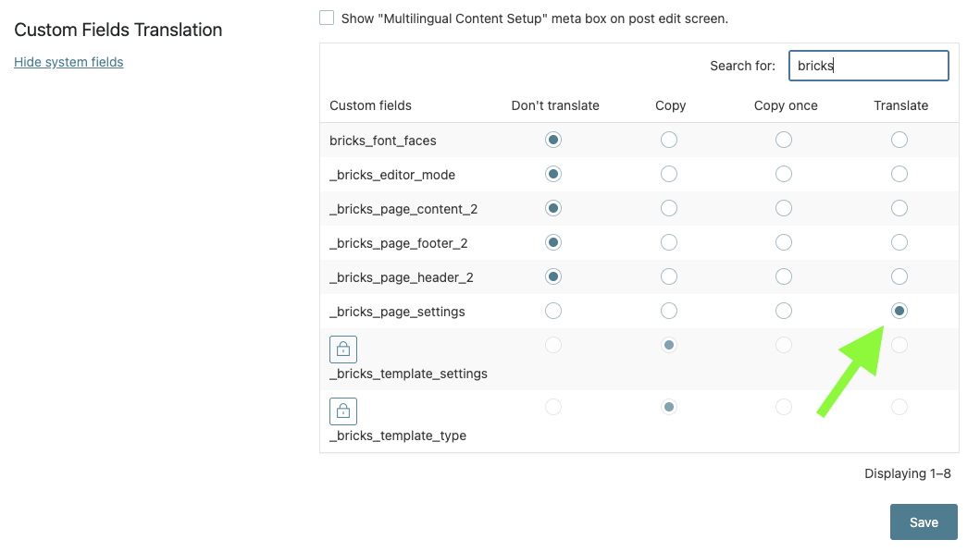The width and height of the screenshot is (980, 552).
Task: Click lock icon for _bricks_template_type
Action: pos(343,411)
